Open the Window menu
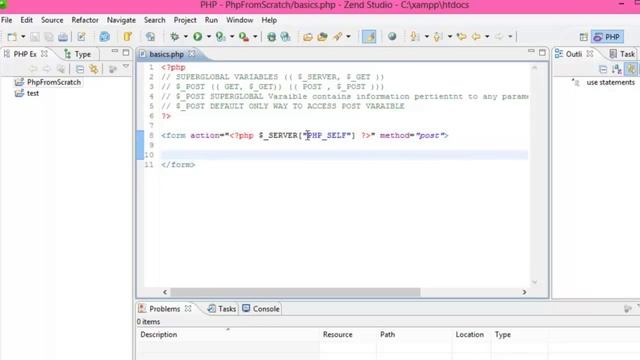 click(240, 20)
